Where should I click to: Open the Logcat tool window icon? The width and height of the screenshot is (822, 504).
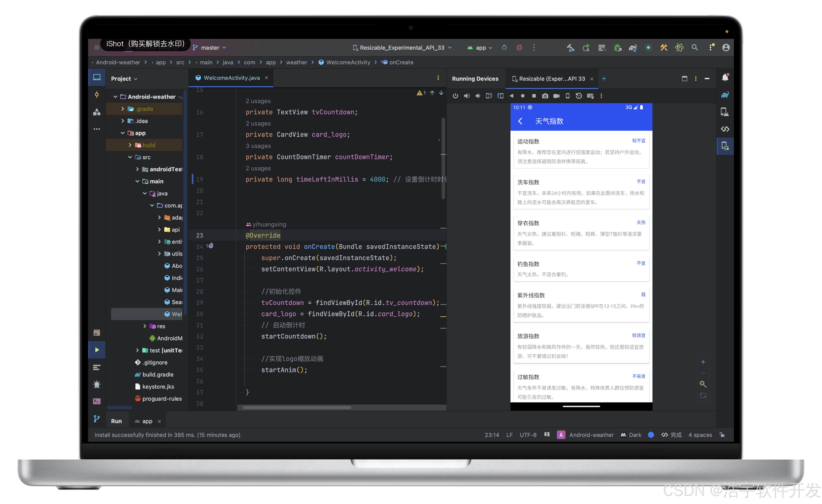point(97,367)
